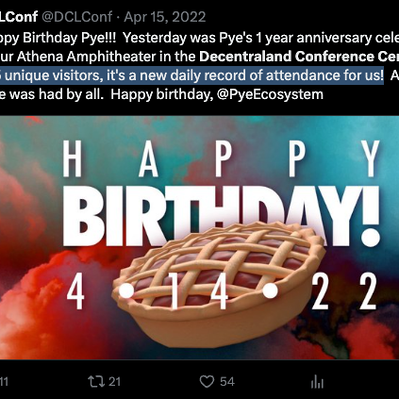Click the BIRTHDAY! lettering in image
Viewport: 399px width, 399px height.
[221, 216]
